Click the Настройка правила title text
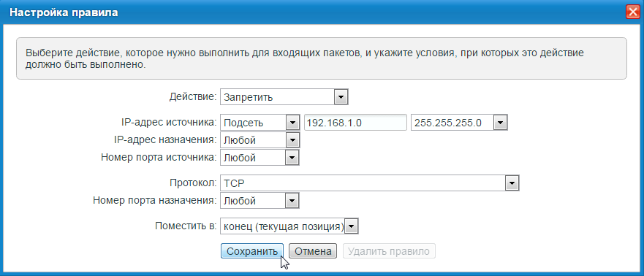The height and width of the screenshot is (276, 644). point(64,12)
